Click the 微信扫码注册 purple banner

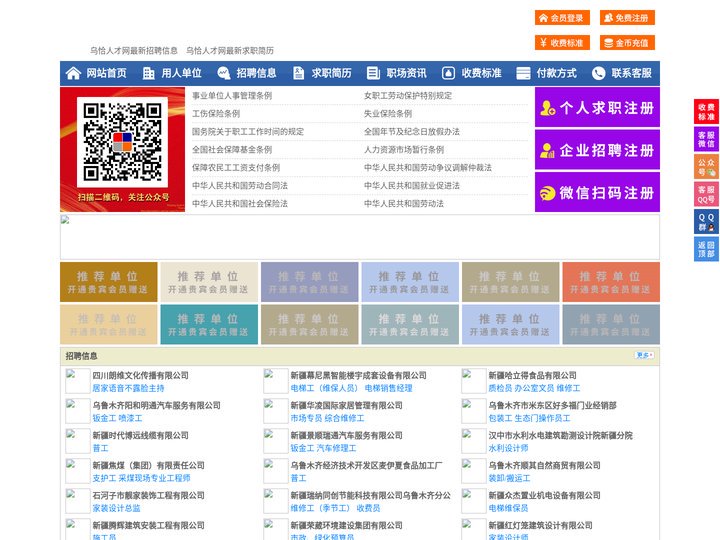point(597,192)
